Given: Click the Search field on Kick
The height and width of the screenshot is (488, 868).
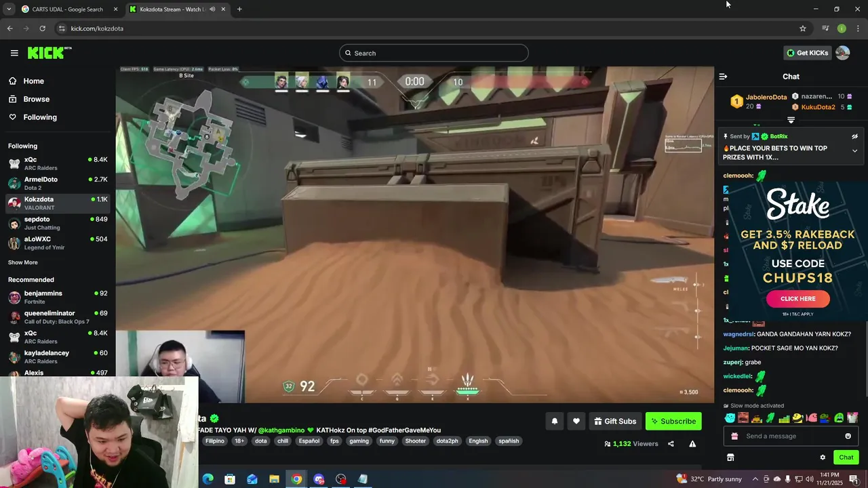Looking at the screenshot, I should click(434, 53).
